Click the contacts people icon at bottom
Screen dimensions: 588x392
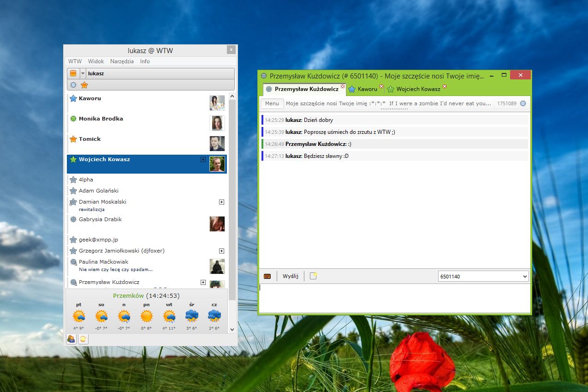pos(71,339)
